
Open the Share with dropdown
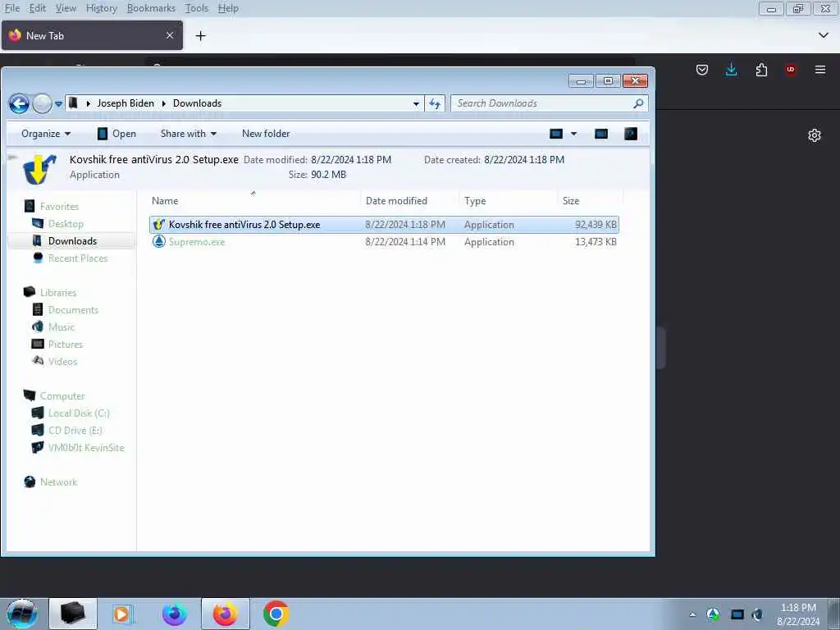[189, 134]
